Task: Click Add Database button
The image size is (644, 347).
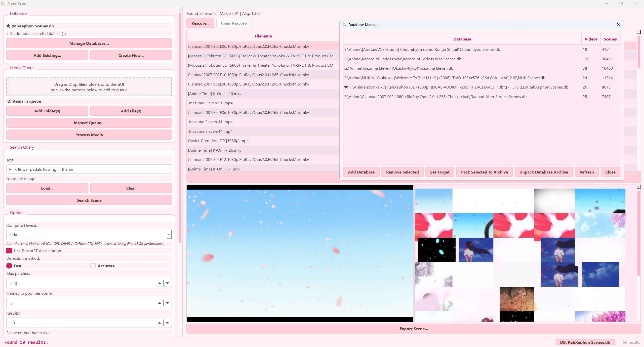Action: point(361,172)
